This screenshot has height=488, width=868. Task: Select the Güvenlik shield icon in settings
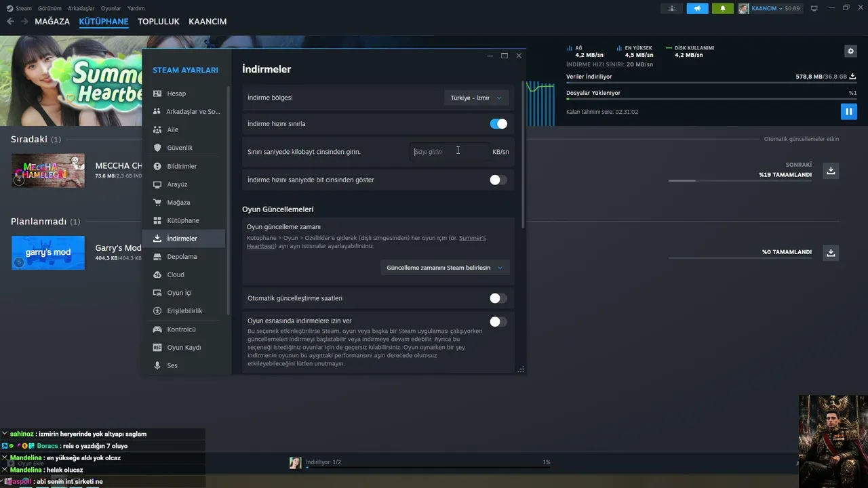pyautogui.click(x=157, y=148)
